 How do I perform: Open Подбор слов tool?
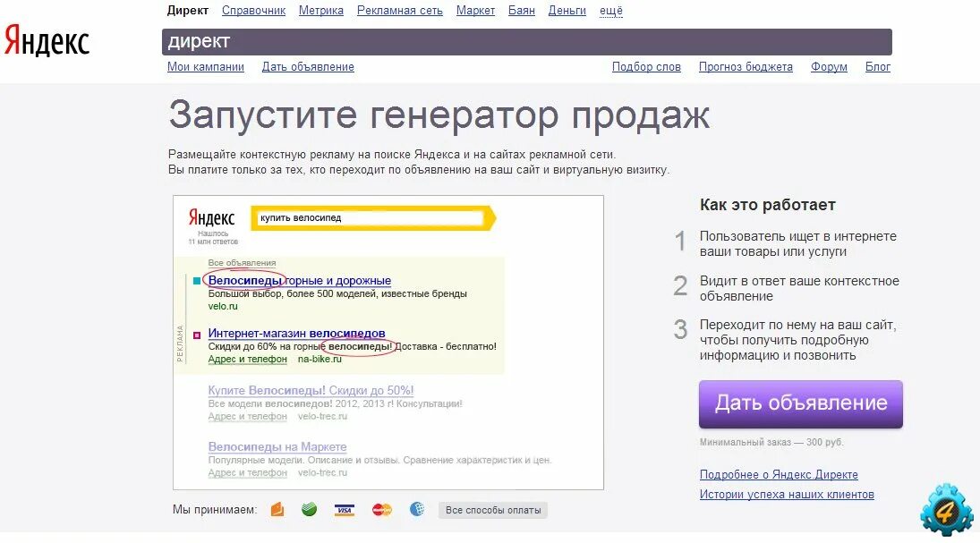[646, 67]
